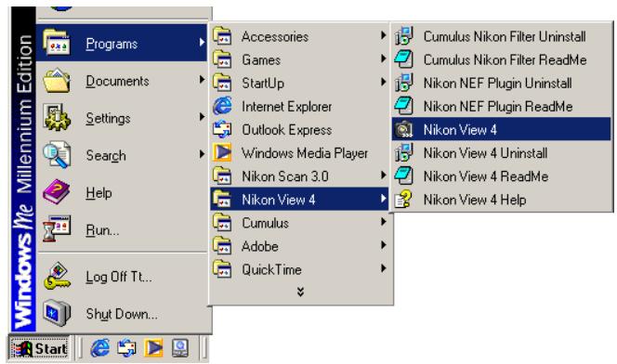Click the Search magnifier icon

click(x=57, y=154)
